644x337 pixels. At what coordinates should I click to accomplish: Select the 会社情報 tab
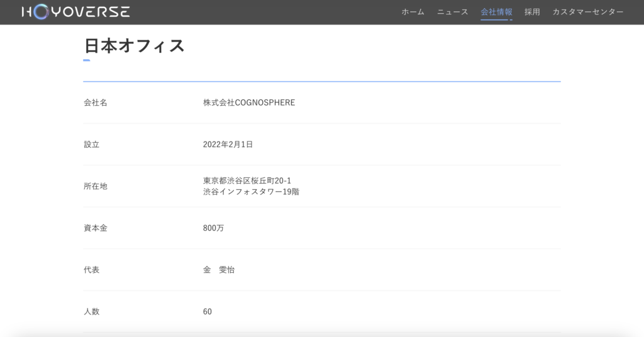(496, 12)
